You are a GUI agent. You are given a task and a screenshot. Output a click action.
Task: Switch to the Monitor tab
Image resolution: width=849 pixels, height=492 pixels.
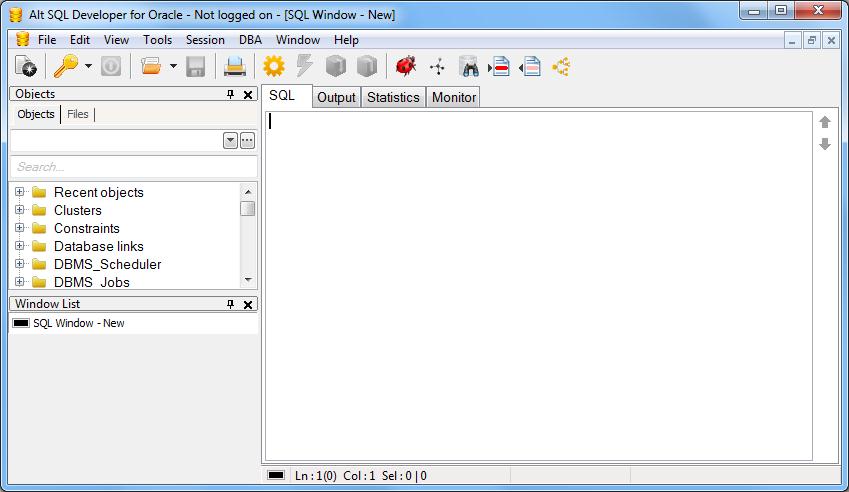(454, 97)
